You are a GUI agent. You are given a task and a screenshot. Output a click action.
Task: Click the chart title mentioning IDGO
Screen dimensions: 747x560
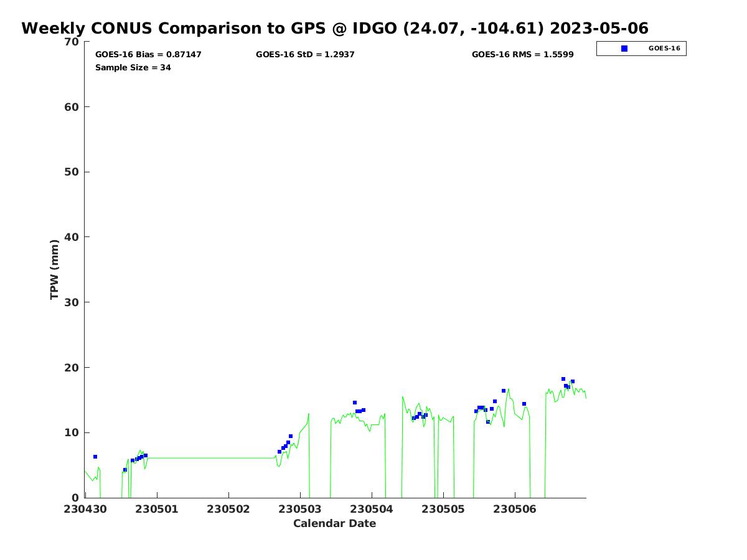[334, 29]
